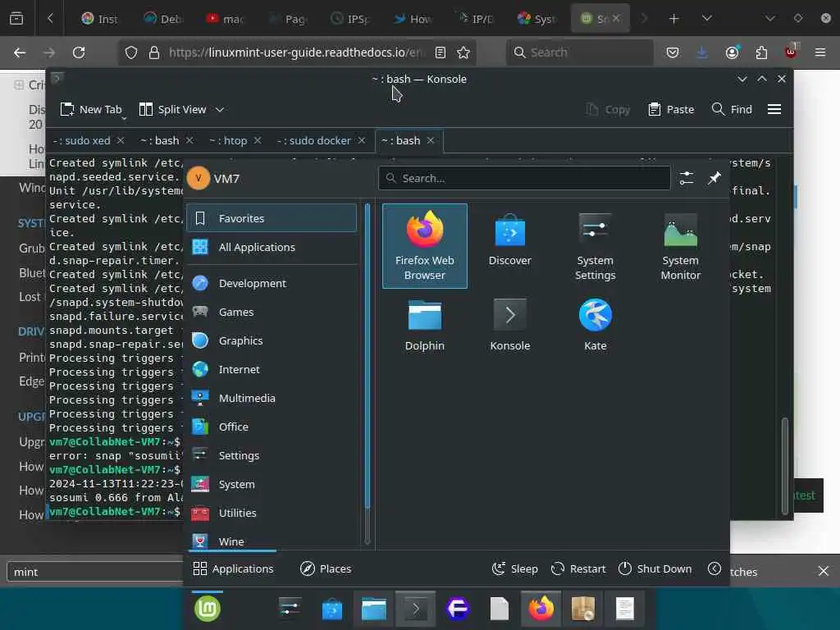Pin the application launcher open
Viewport: 840px width, 630px height.
coord(714,178)
